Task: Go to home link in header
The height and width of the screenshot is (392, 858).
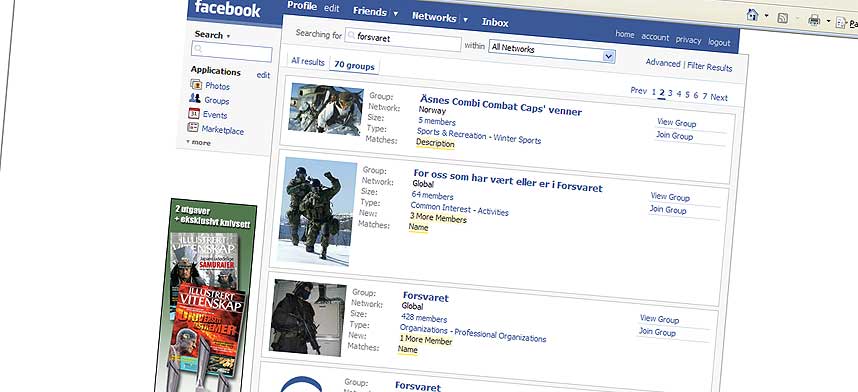Action: [x=625, y=34]
